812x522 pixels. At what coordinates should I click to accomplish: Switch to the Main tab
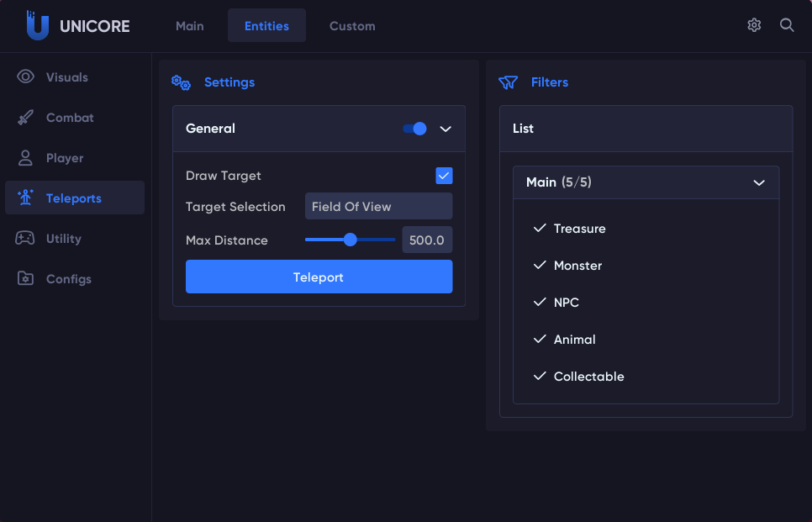(x=190, y=26)
